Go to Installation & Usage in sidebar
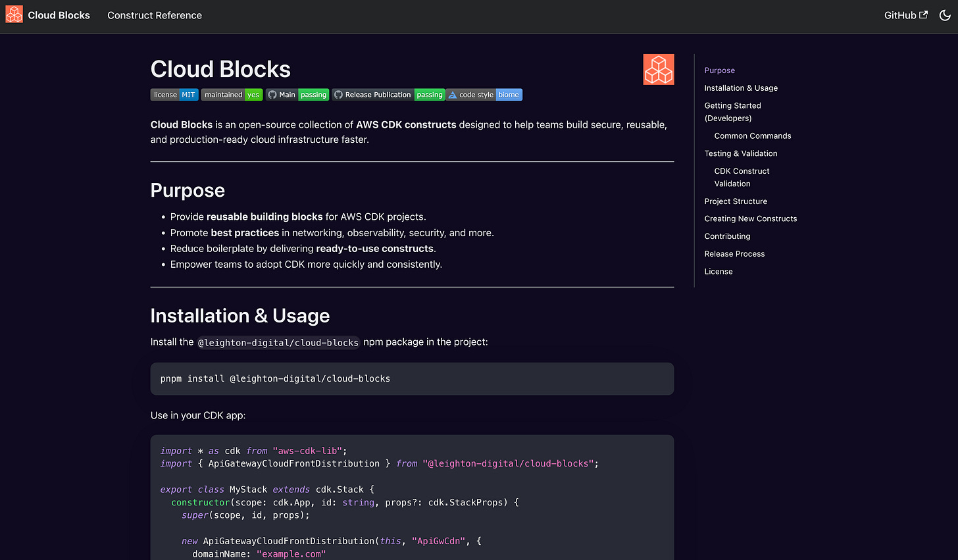Image resolution: width=958 pixels, height=560 pixels. 741,88
